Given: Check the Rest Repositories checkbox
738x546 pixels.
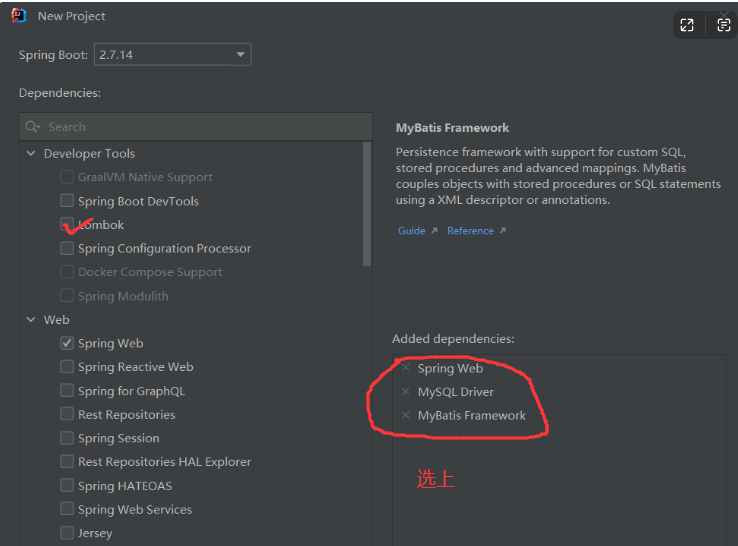Looking at the screenshot, I should (x=67, y=414).
